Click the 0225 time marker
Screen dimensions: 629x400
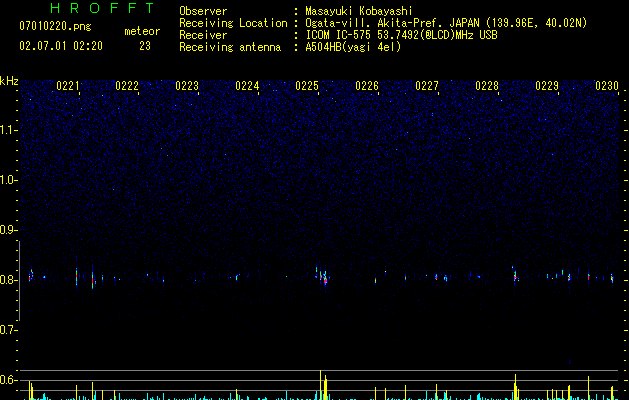307,86
